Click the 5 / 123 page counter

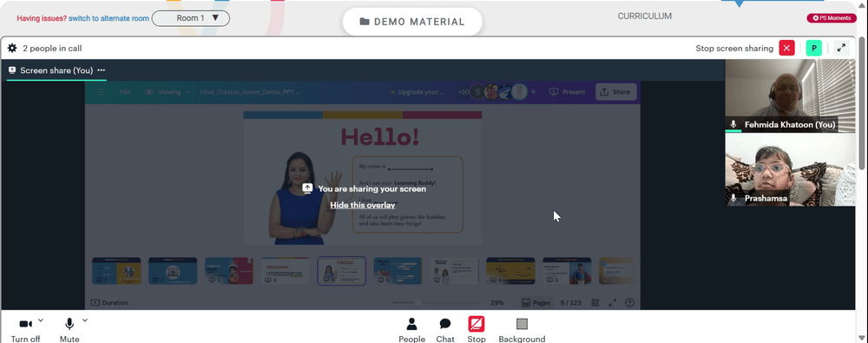point(571,302)
